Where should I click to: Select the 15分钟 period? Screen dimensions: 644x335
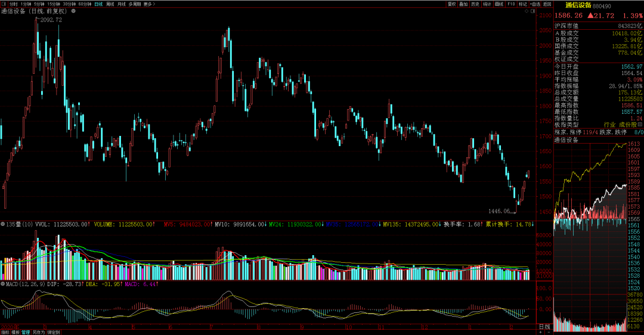(54, 4)
